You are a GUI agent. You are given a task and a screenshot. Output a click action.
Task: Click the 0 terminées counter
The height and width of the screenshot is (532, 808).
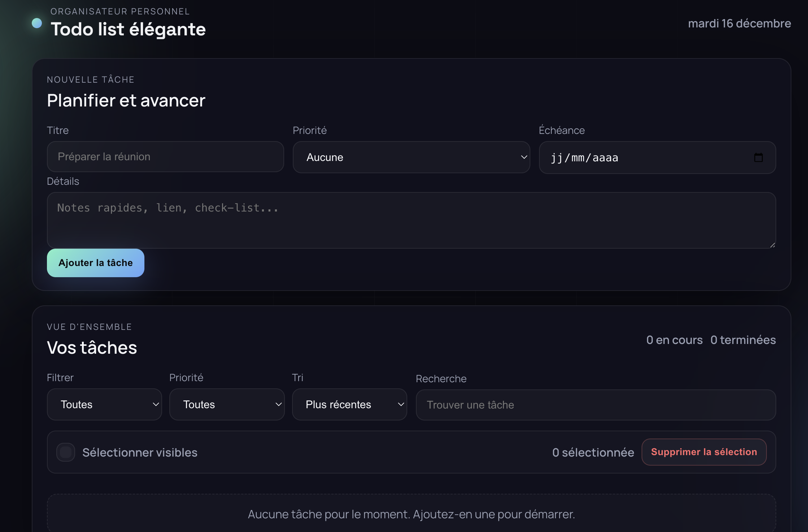tap(743, 340)
